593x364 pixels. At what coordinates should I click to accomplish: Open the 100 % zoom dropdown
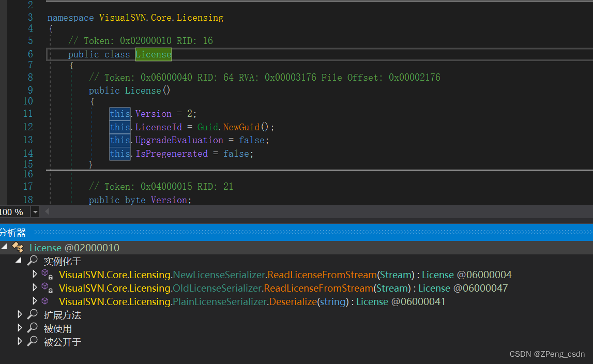35,212
